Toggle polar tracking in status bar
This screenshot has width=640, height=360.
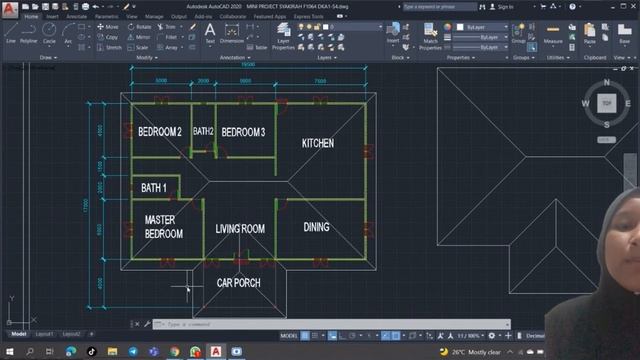pos(352,336)
